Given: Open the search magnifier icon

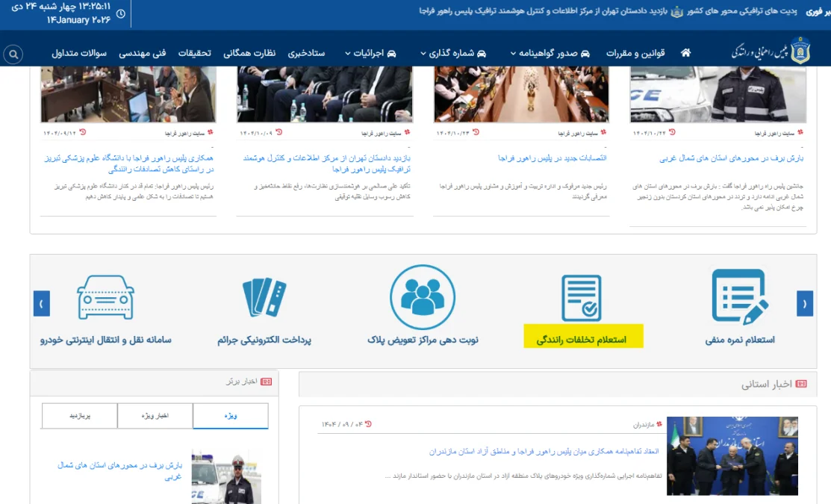Looking at the screenshot, I should pos(13,55).
